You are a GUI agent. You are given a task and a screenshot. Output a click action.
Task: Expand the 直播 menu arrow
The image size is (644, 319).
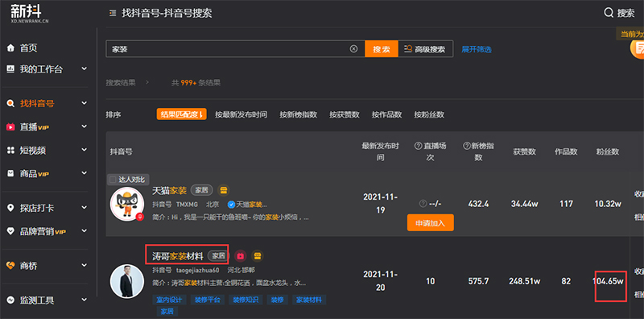click(x=85, y=126)
